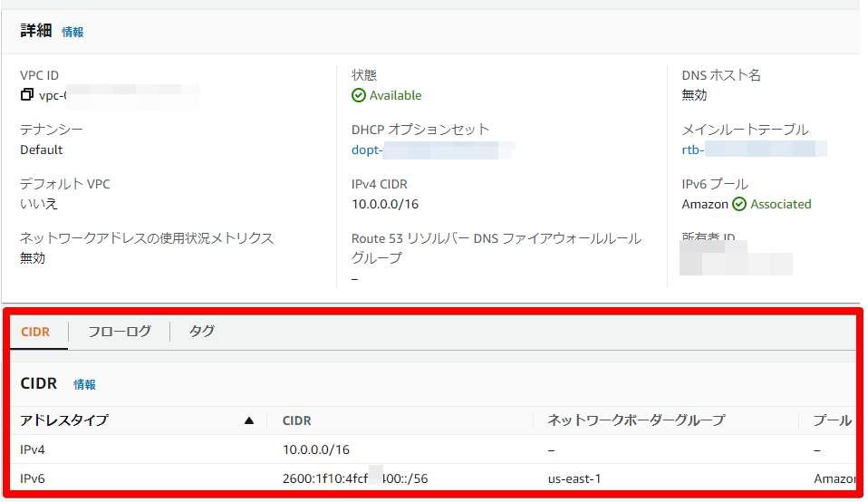Click the 状態 field label

(x=363, y=74)
